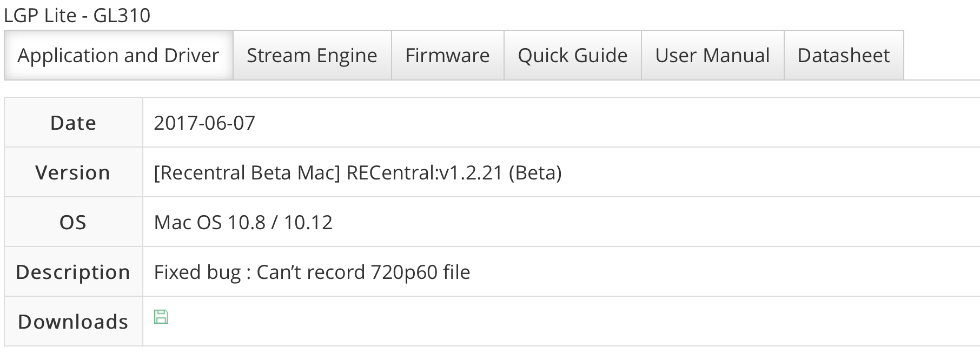The image size is (980, 360).
Task: Click the Date row header cell
Action: click(x=74, y=123)
